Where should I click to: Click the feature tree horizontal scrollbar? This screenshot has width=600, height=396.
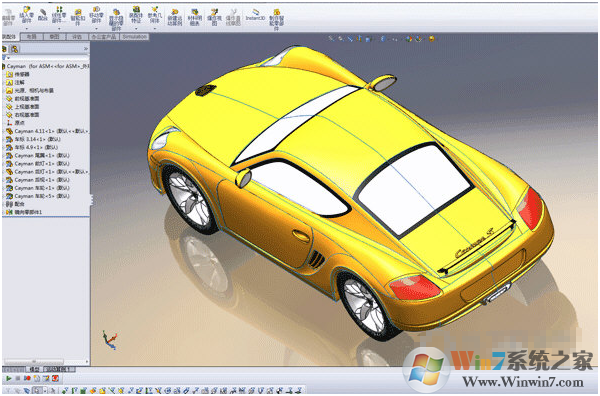(34, 361)
